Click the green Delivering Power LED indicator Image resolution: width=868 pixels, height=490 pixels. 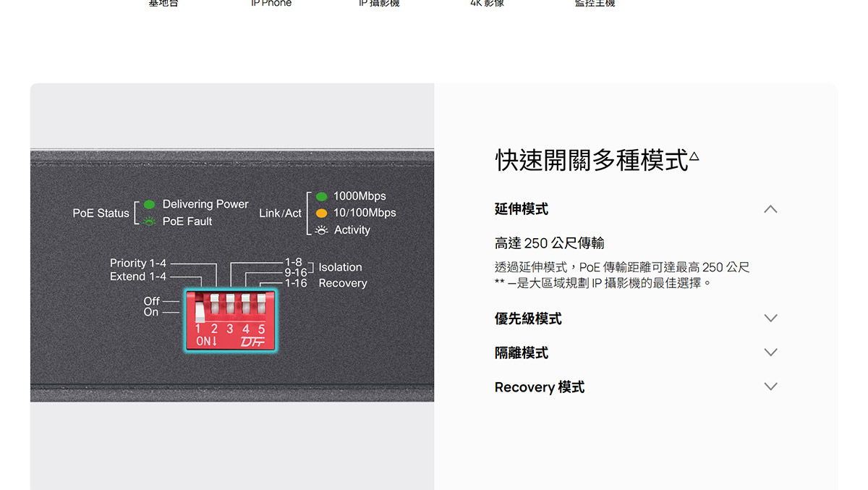pyautogui.click(x=149, y=204)
